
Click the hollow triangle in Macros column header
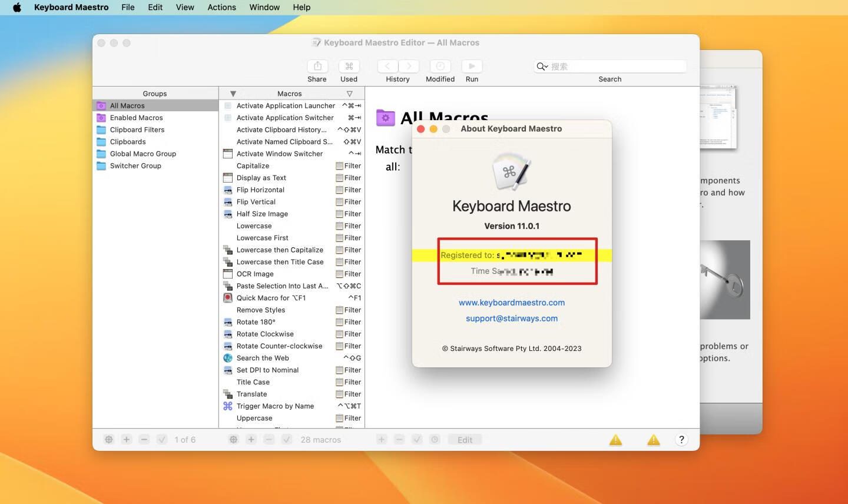point(350,94)
